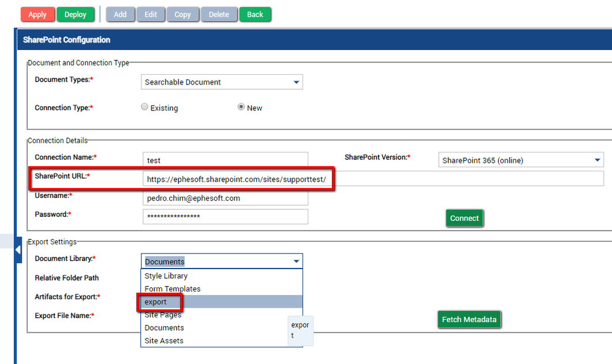Choose Site Pages from the list
The height and width of the screenshot is (364, 612).
click(221, 315)
